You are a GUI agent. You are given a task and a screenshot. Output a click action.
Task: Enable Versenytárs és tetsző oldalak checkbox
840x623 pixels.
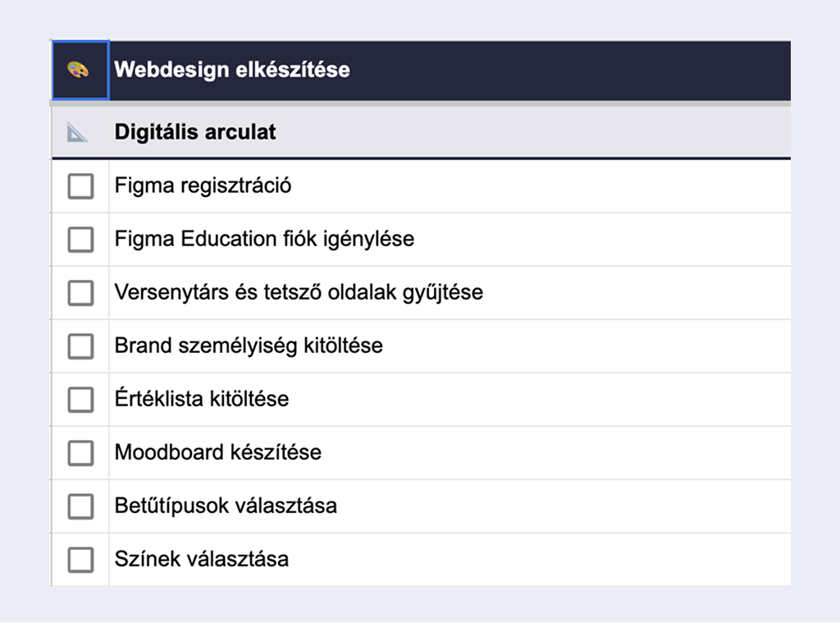80,293
